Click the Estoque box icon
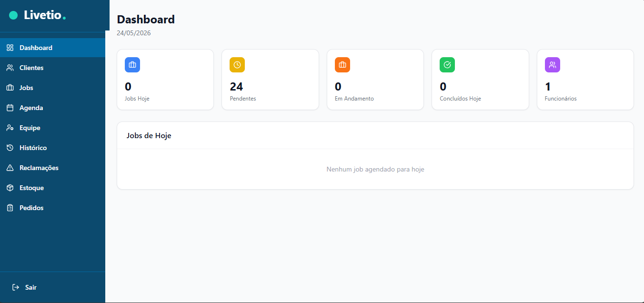 pos(10,188)
